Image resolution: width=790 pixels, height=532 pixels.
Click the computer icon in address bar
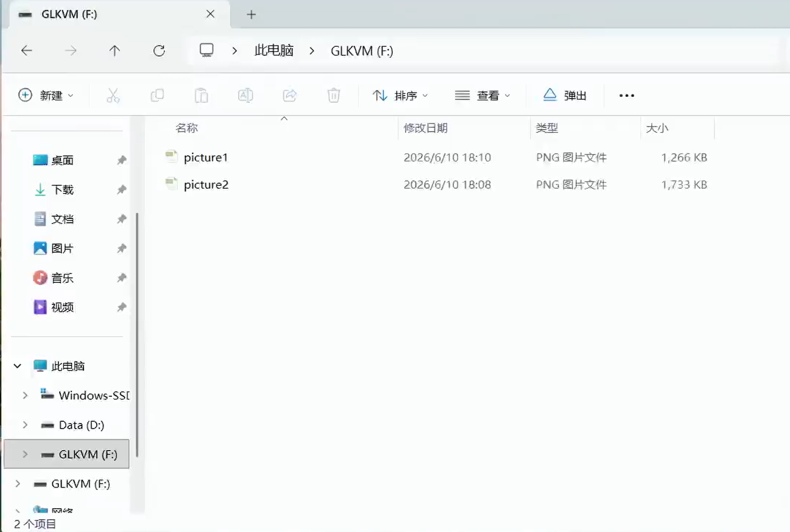tap(207, 51)
